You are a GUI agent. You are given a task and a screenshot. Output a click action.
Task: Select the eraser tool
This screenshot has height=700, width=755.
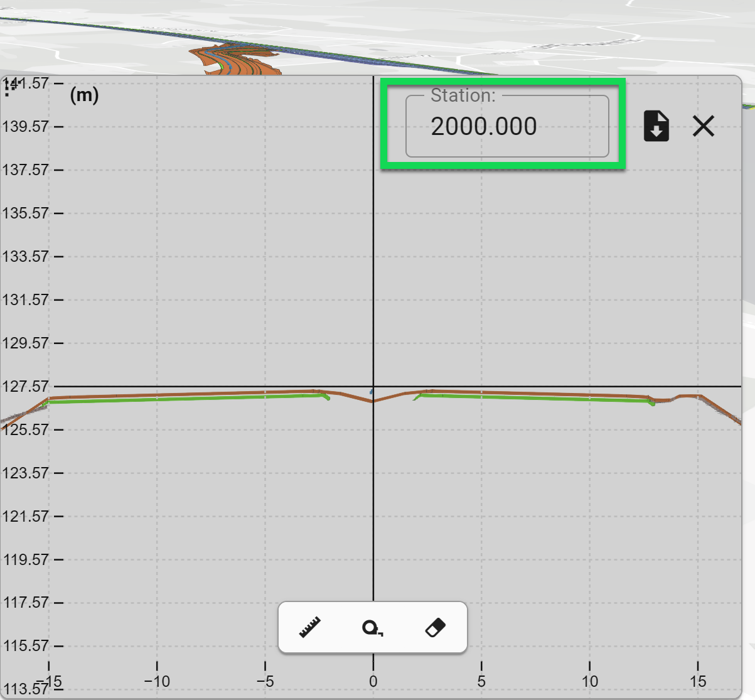(435, 627)
